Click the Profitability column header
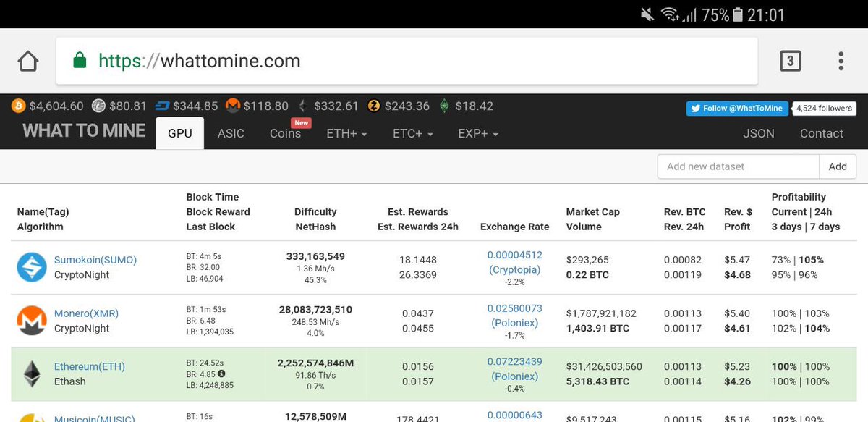This screenshot has width=868, height=422. [799, 197]
